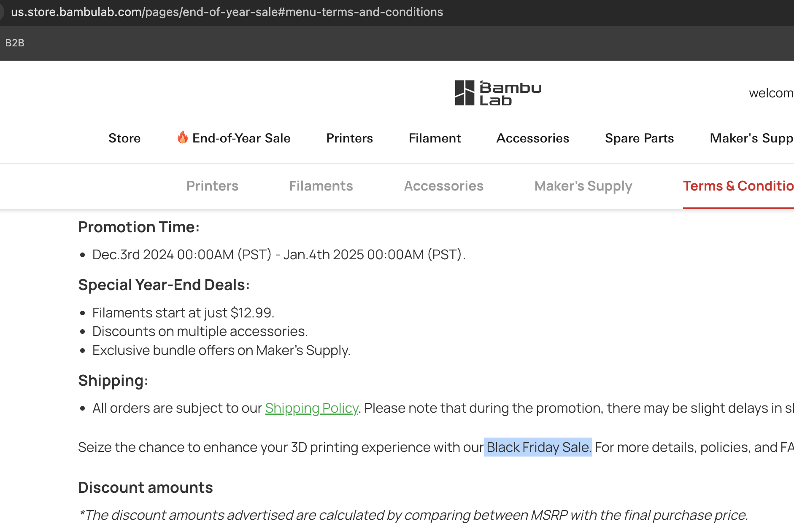The image size is (794, 532).
Task: Open the Maker's Supply navigation menu
Action: click(x=751, y=138)
